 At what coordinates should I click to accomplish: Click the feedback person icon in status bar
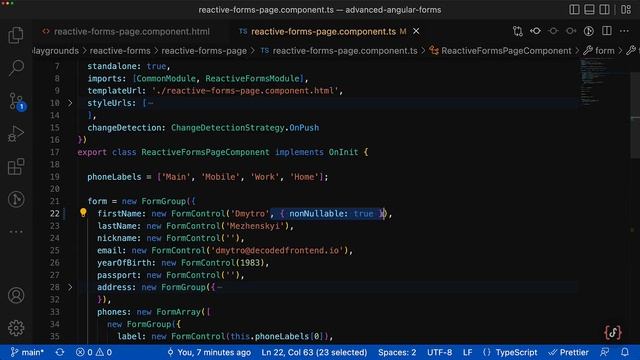[x=604, y=352]
